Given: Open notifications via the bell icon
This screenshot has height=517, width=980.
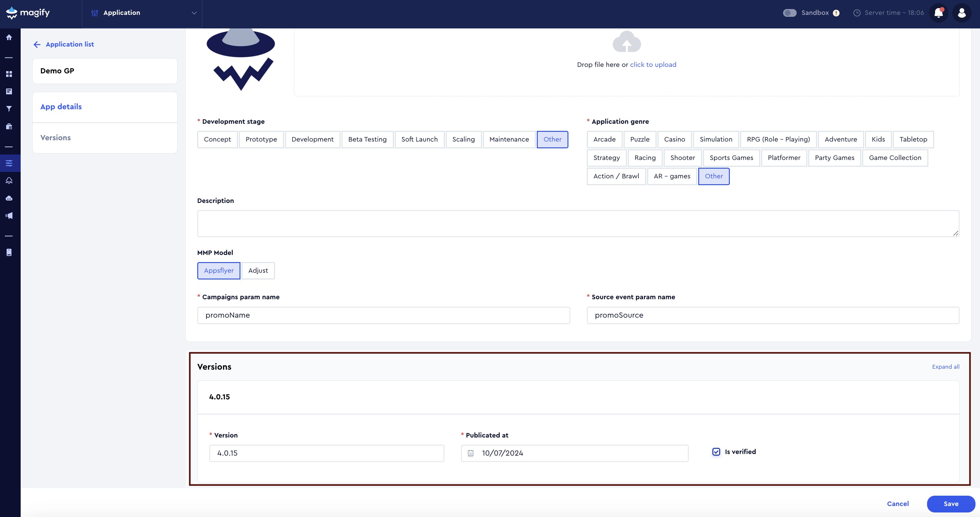Looking at the screenshot, I should click(939, 13).
